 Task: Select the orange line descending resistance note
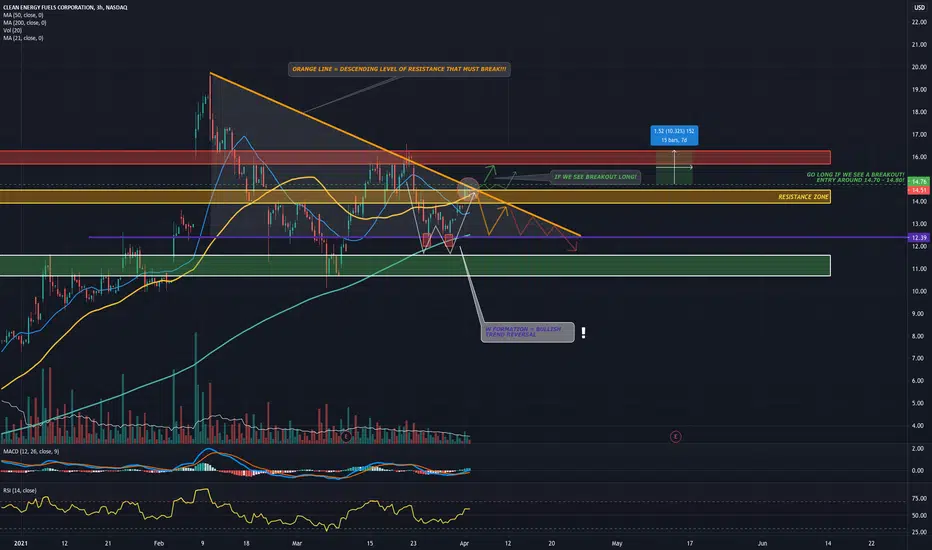399,70
